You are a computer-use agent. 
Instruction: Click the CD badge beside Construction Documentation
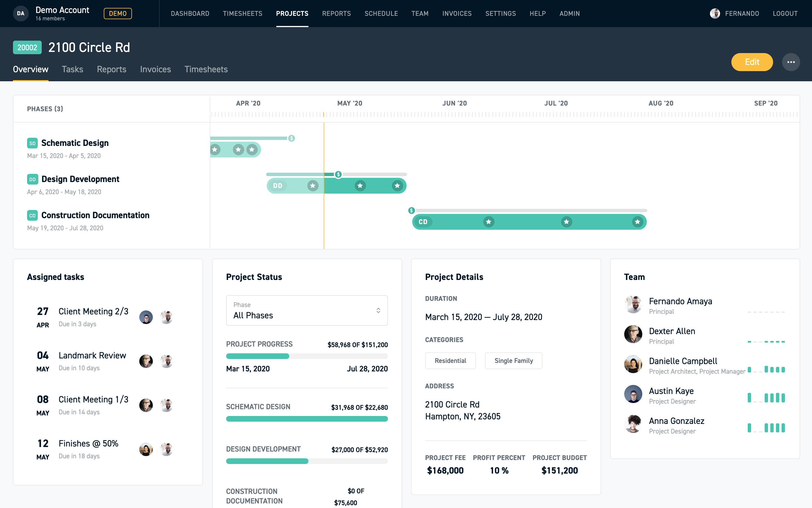tap(32, 215)
